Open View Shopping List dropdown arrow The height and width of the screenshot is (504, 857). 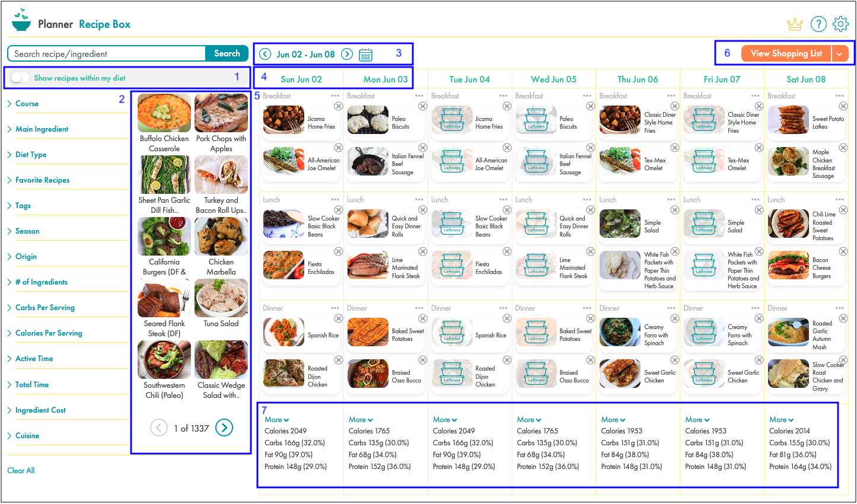tap(840, 54)
